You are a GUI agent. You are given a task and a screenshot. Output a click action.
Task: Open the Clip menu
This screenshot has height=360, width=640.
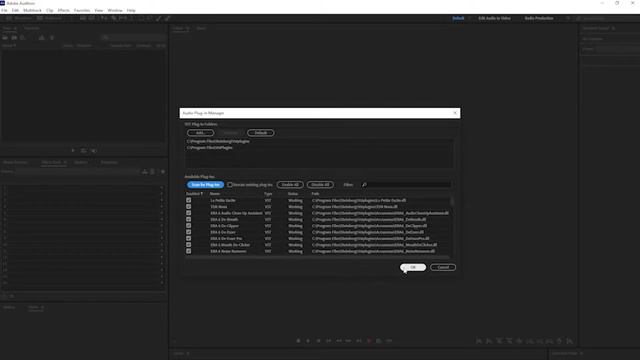point(49,10)
